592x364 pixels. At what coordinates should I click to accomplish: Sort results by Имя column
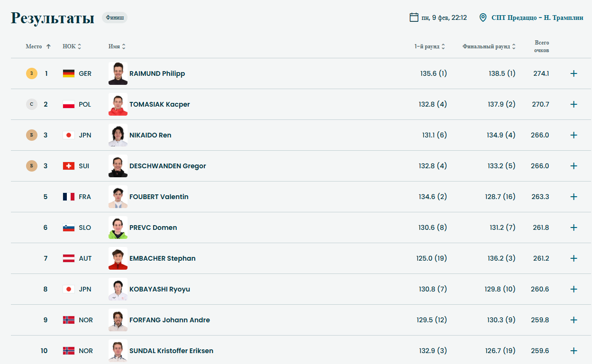(117, 46)
